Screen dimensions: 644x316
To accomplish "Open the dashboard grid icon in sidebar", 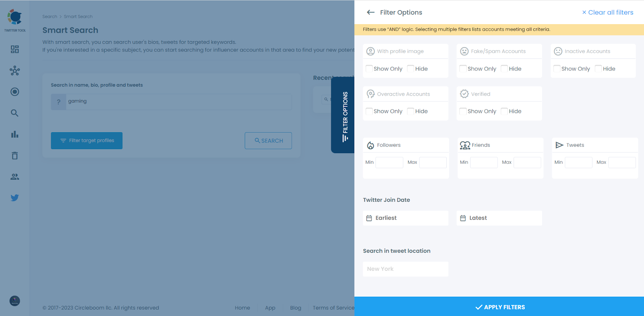I will click(x=15, y=49).
